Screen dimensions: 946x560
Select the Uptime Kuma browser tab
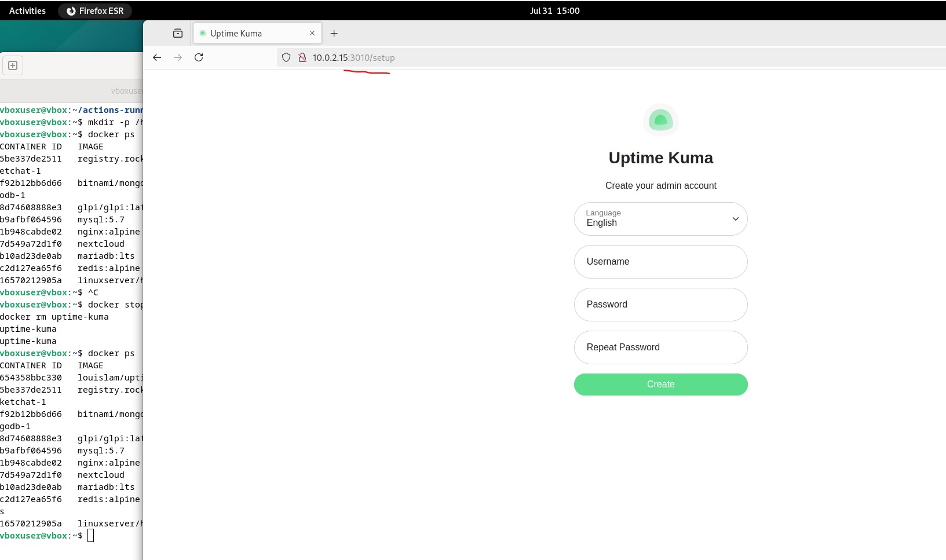249,34
